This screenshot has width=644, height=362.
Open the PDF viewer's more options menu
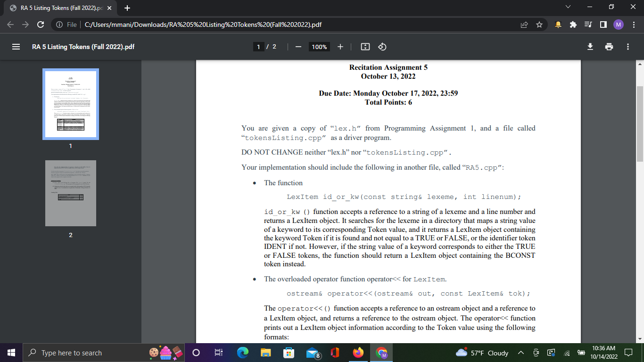(x=627, y=47)
